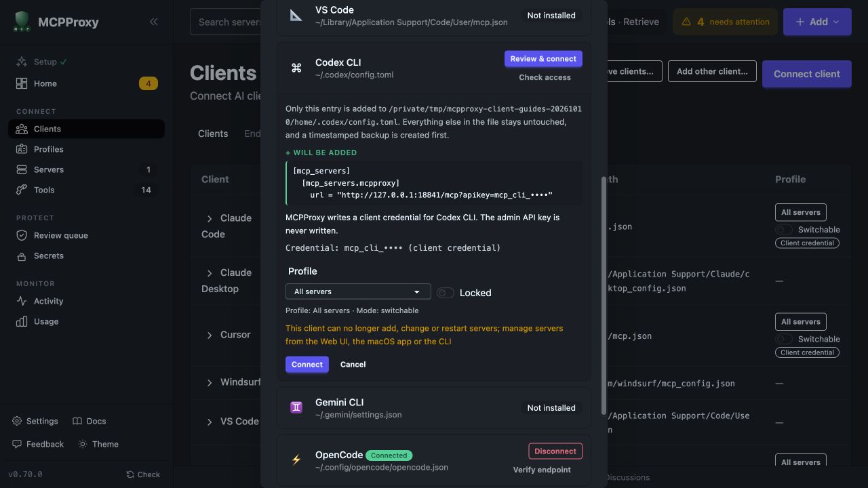Click the Tools count 14
This screenshot has width=868, height=488.
[146, 190]
